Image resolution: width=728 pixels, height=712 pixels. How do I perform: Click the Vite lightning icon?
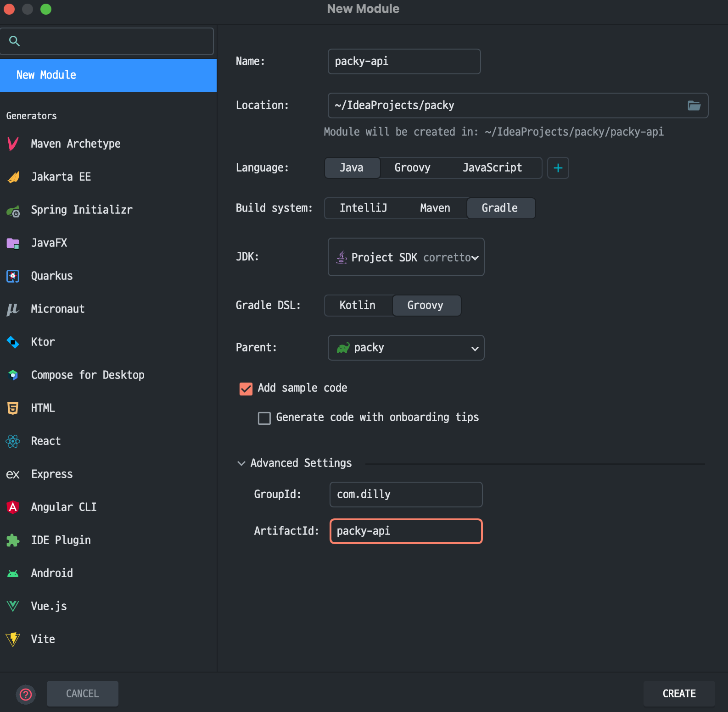13,639
